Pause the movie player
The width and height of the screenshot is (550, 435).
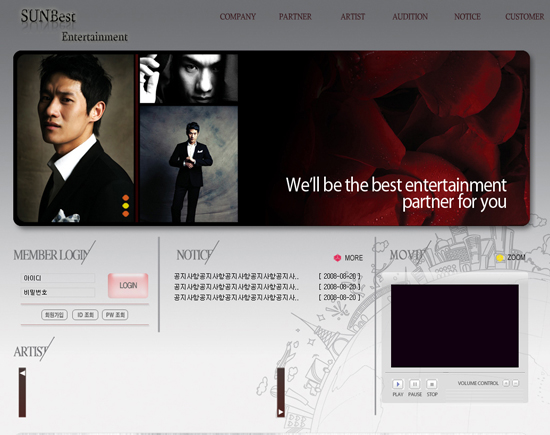tap(415, 384)
